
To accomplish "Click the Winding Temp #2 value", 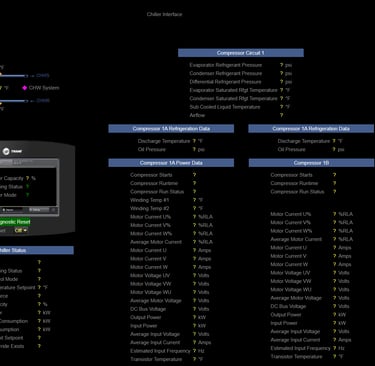I will point(194,208).
